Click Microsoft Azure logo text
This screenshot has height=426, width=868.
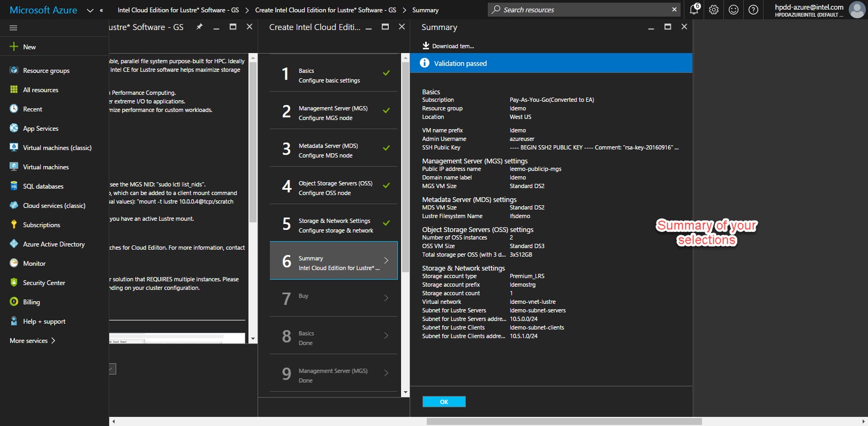coord(43,10)
